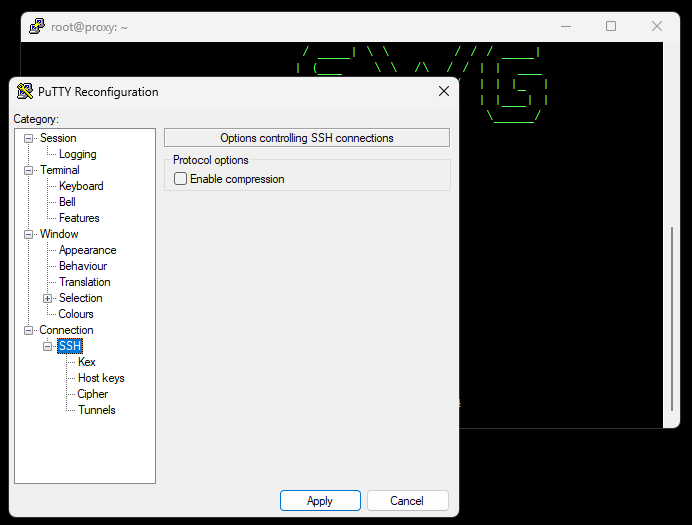Click the terminal window vertical scrollbar
692x525 pixels.
pos(672,319)
